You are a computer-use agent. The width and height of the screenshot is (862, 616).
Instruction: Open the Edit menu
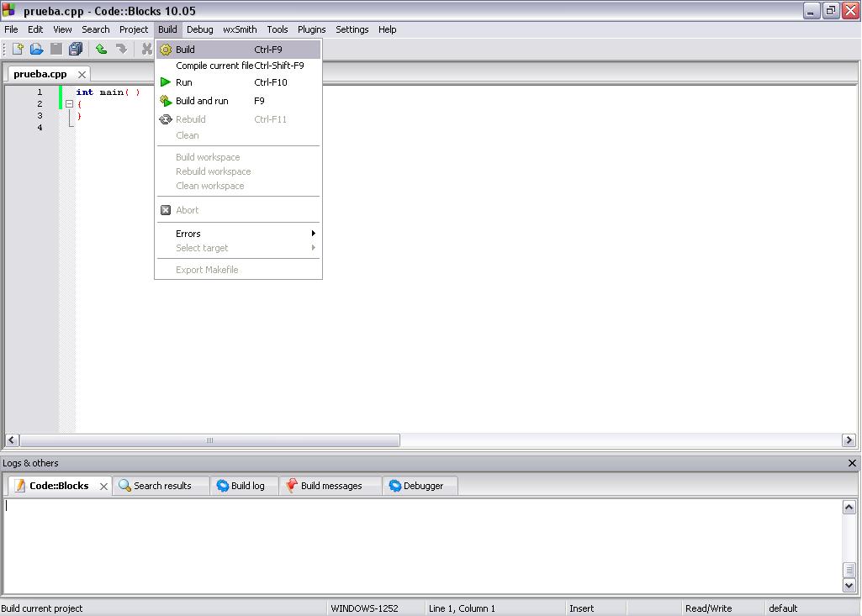35,29
